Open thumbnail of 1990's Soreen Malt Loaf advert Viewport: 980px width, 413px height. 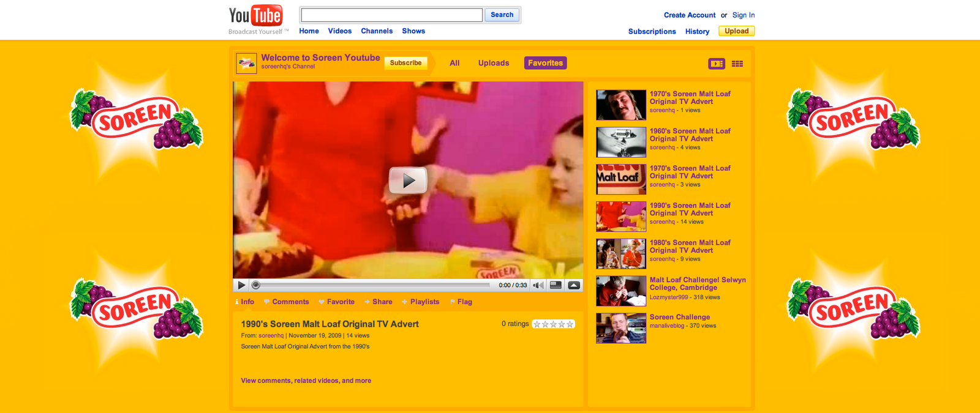[x=621, y=217]
